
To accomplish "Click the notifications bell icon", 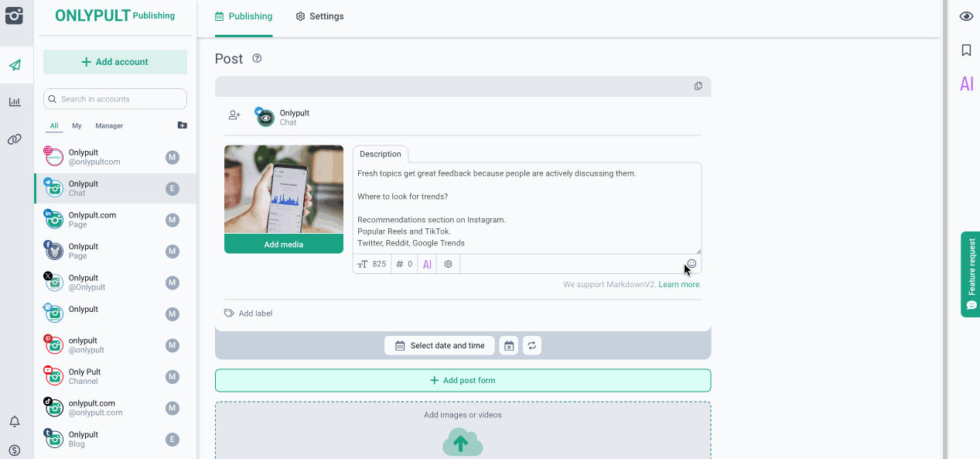I will [x=15, y=422].
